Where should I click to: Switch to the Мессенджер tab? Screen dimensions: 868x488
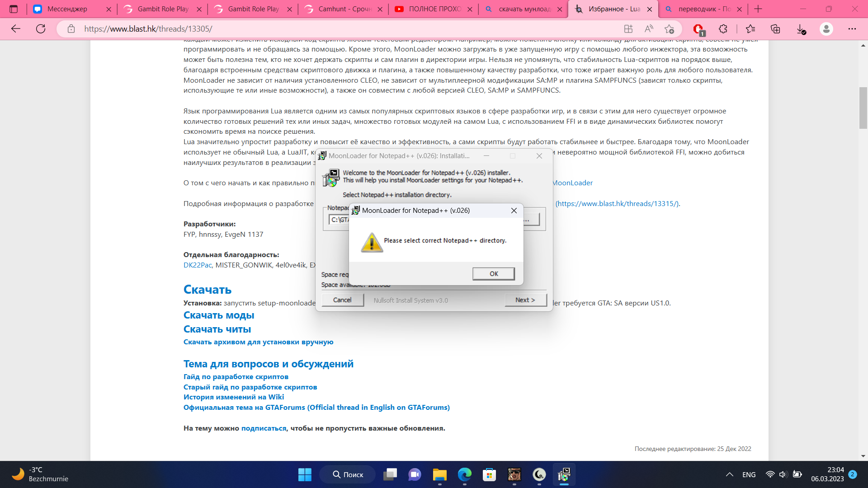(x=67, y=9)
